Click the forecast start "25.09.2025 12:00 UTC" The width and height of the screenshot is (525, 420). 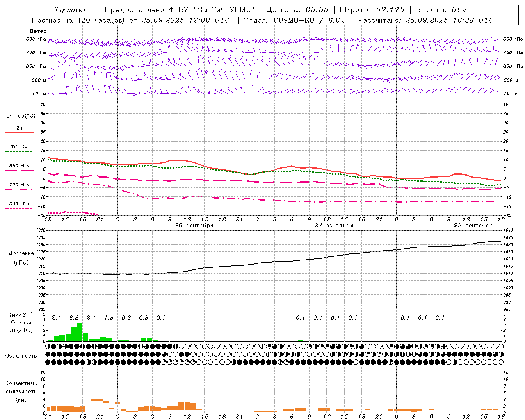click(185, 20)
